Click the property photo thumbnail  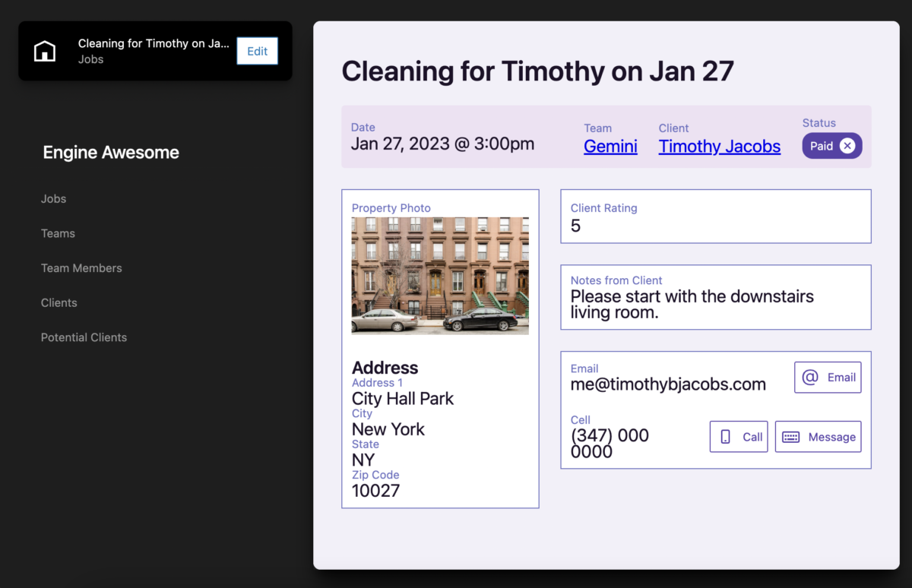440,275
